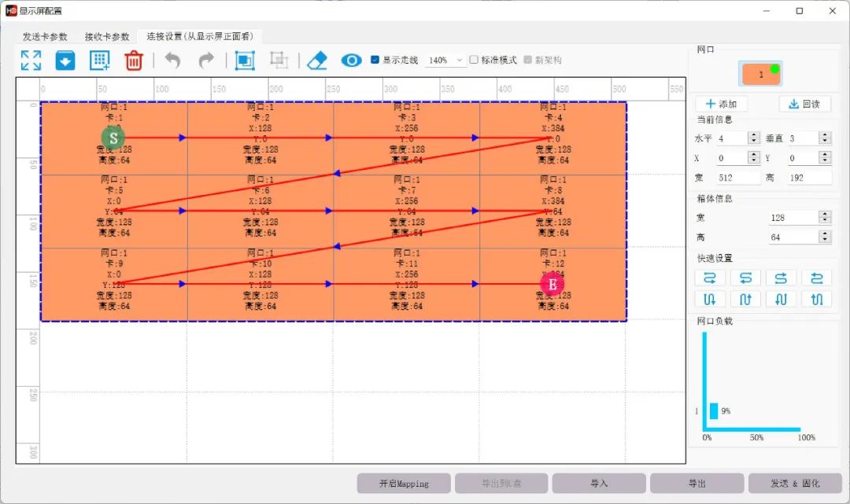Switch to the 接收卡参数 tab

107,36
